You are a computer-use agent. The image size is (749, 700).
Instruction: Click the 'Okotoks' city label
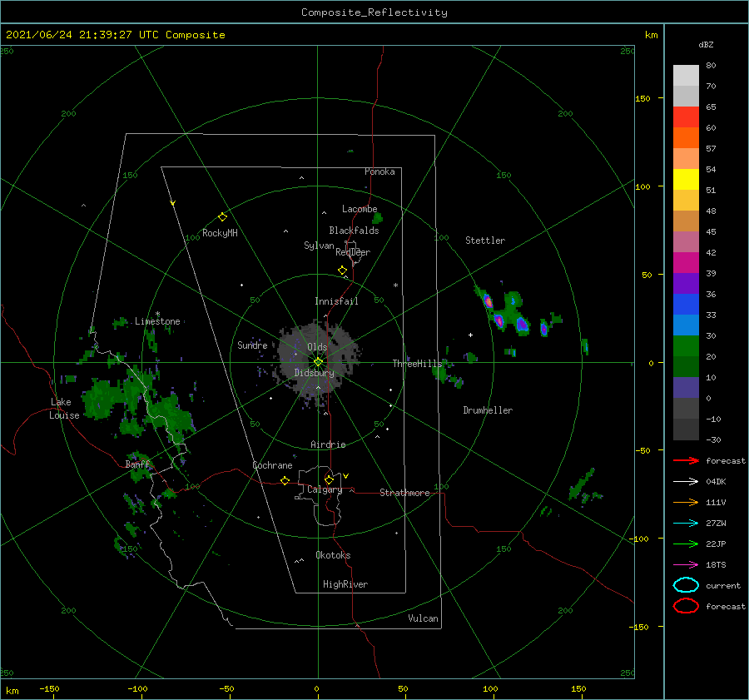[334, 555]
